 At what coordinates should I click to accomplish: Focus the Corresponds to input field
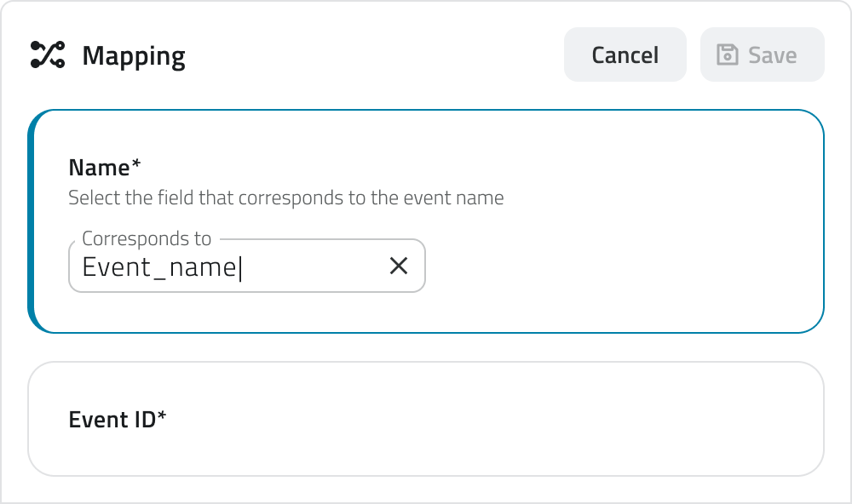point(307,267)
